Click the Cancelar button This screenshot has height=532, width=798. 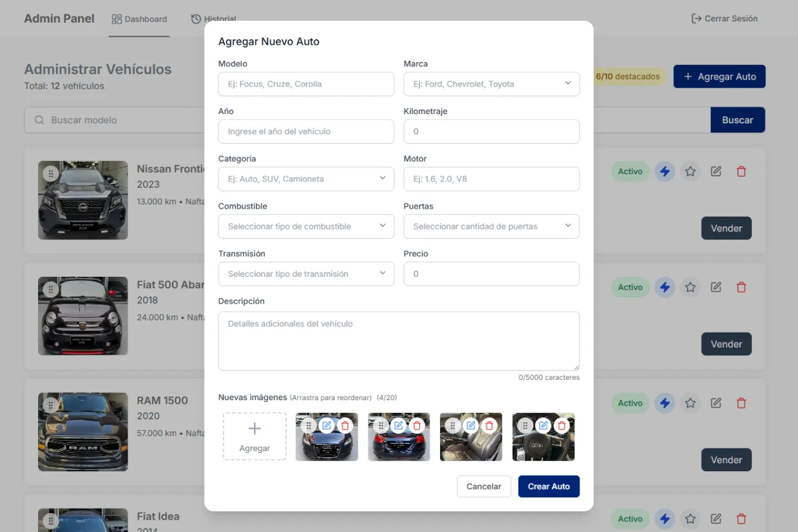(484, 487)
